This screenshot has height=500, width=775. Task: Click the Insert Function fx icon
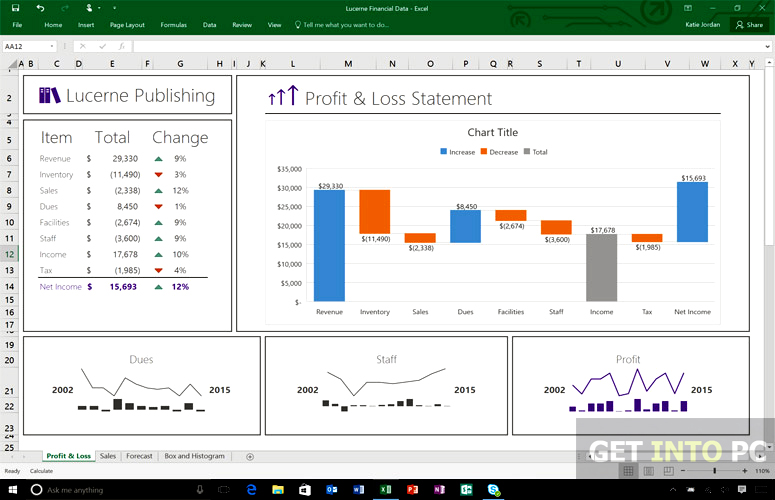(122, 46)
